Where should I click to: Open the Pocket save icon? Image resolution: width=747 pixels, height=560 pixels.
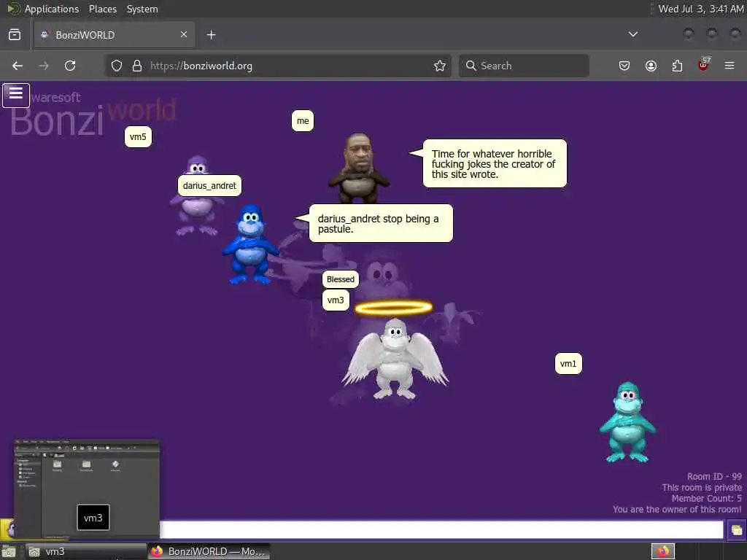point(624,66)
